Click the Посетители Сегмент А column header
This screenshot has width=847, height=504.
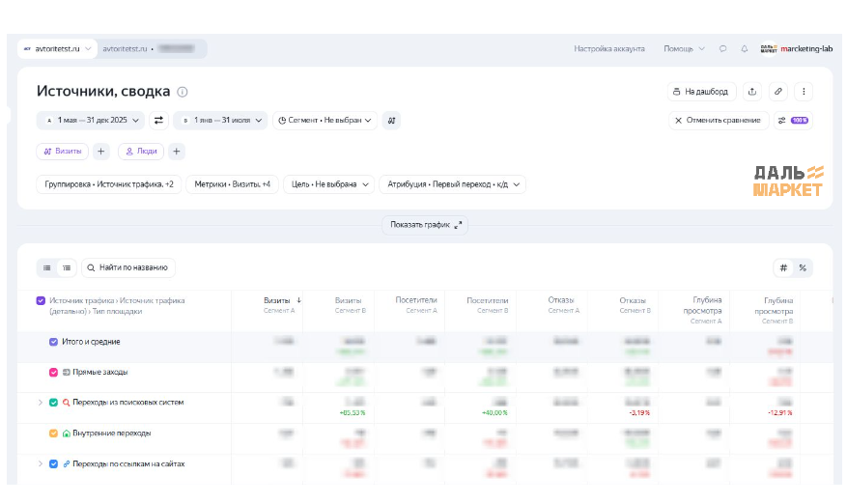pyautogui.click(x=416, y=305)
